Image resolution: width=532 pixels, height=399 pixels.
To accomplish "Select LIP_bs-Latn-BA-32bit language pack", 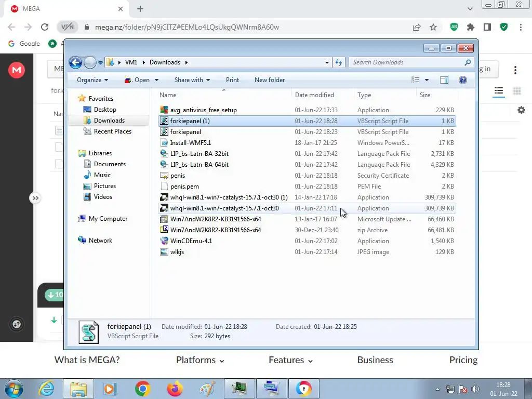I will 307,154.
